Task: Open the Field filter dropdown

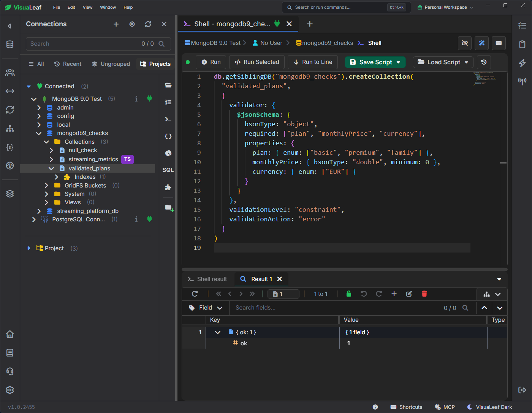Action: (x=206, y=308)
